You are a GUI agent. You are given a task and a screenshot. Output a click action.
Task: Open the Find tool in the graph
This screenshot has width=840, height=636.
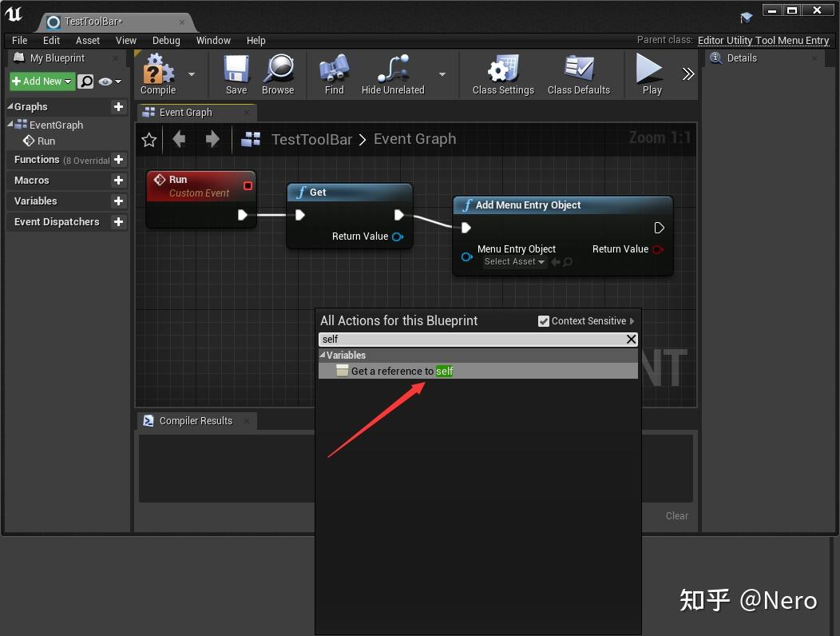(x=333, y=74)
